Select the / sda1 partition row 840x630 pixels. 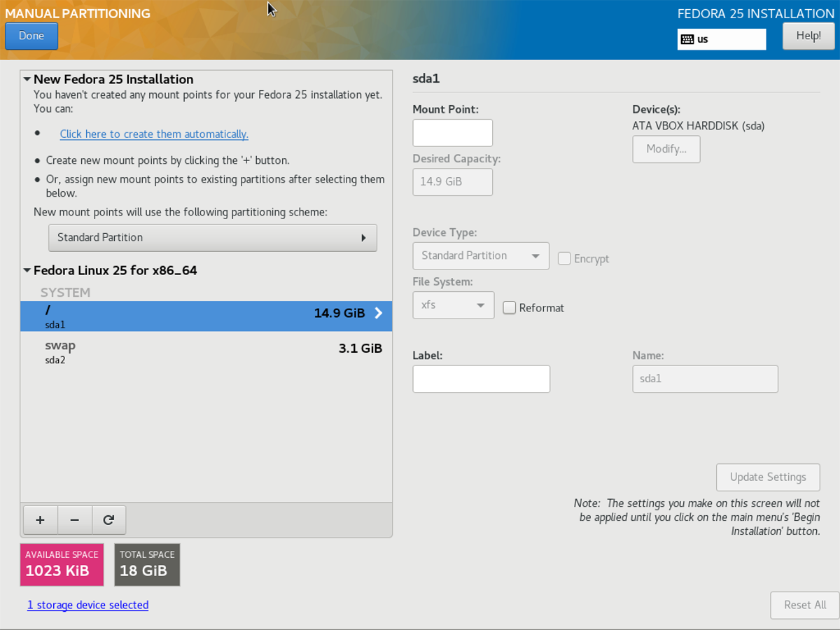click(206, 316)
